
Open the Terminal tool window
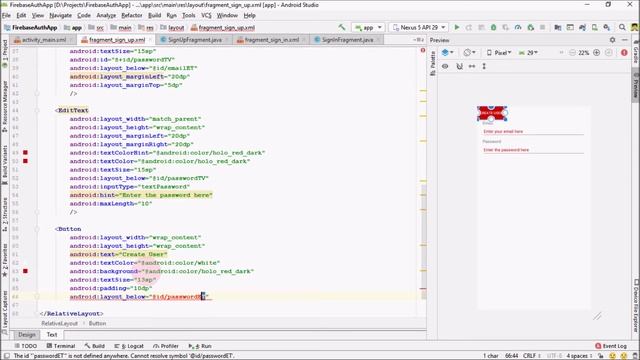click(61, 346)
